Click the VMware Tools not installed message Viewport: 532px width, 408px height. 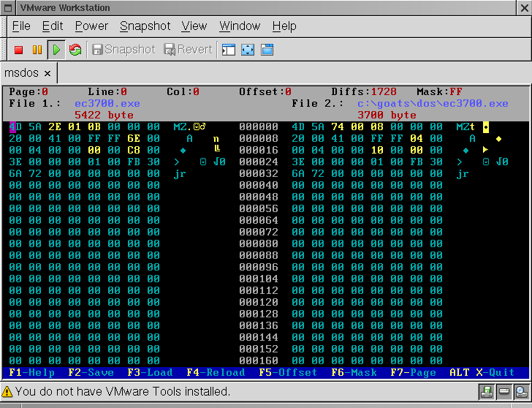coord(123,392)
